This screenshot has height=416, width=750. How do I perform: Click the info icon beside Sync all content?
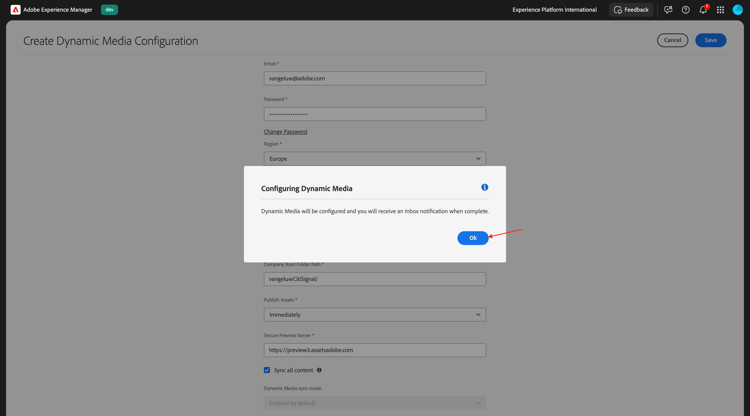pyautogui.click(x=319, y=370)
